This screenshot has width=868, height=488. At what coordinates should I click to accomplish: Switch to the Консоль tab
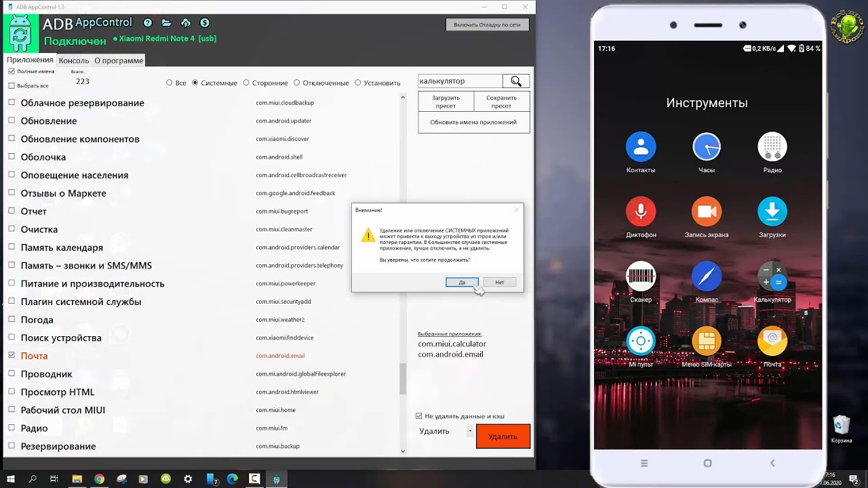[74, 60]
